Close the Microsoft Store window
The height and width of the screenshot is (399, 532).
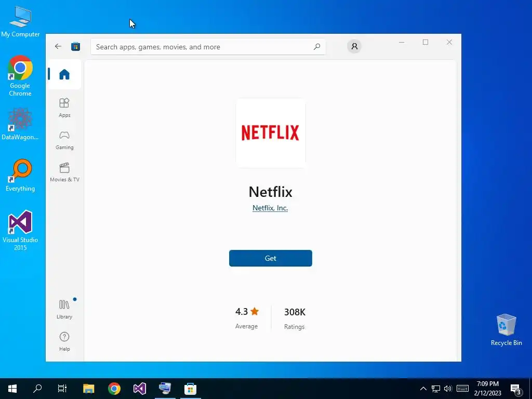click(449, 42)
